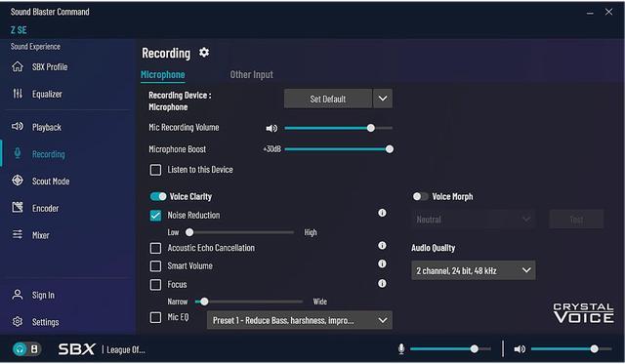The width and height of the screenshot is (625, 364).
Task: Show info for Focus
Action: 382,284
